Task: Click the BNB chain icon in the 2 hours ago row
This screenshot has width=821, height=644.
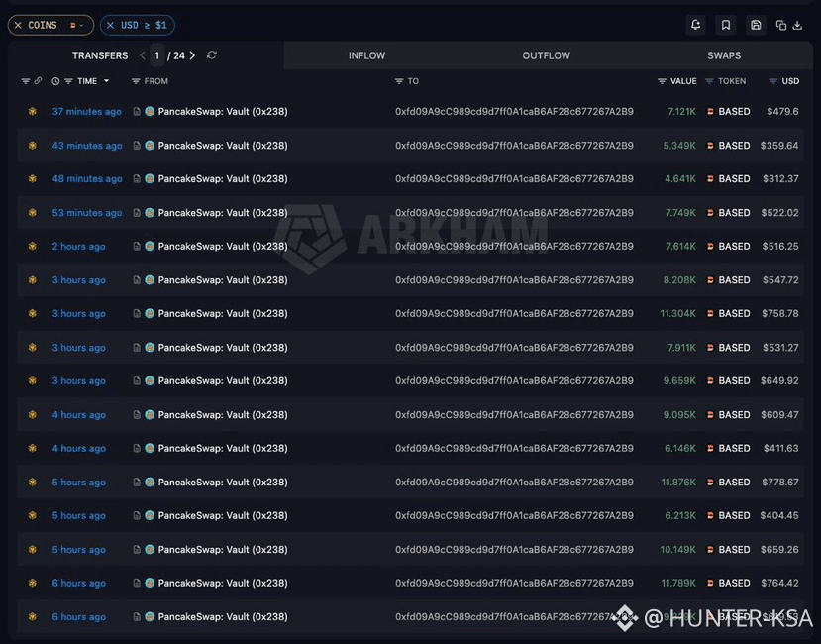Action: 33,247
